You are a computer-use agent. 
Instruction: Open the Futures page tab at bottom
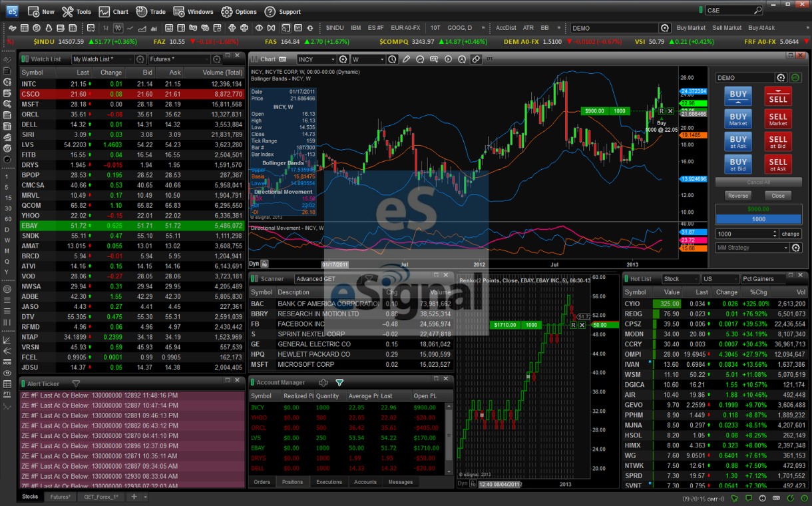point(61,497)
